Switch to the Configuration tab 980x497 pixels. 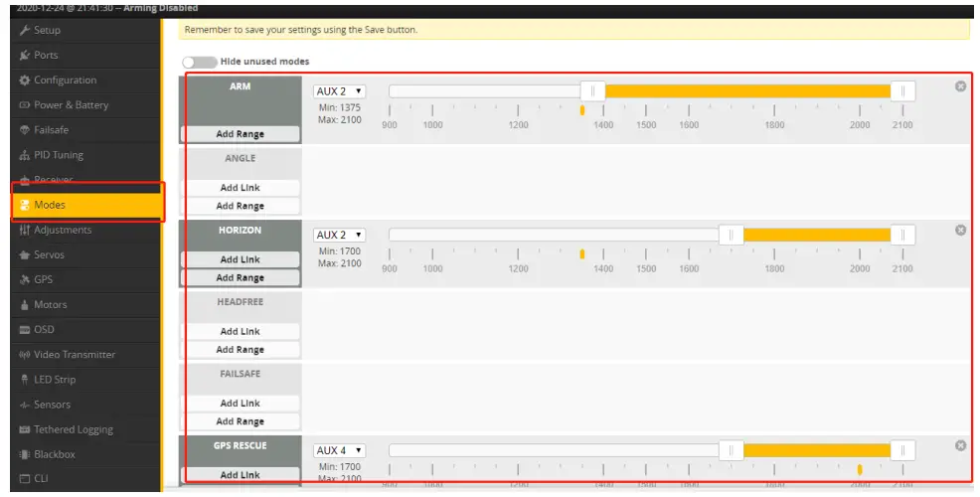tap(85, 81)
